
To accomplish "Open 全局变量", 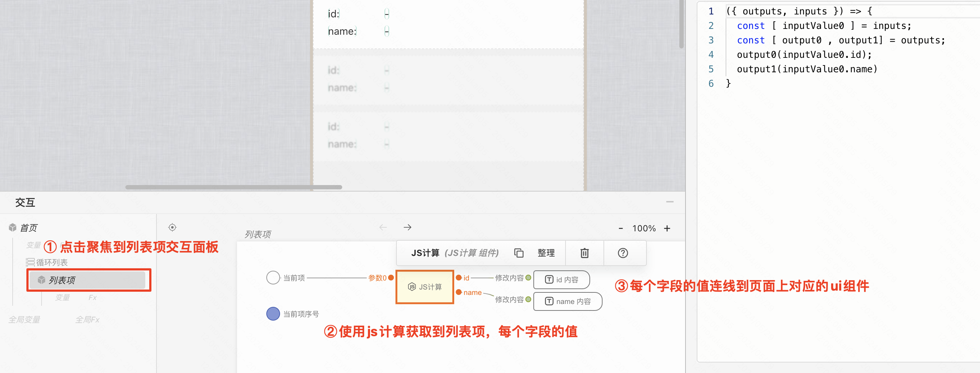I will pos(24,320).
